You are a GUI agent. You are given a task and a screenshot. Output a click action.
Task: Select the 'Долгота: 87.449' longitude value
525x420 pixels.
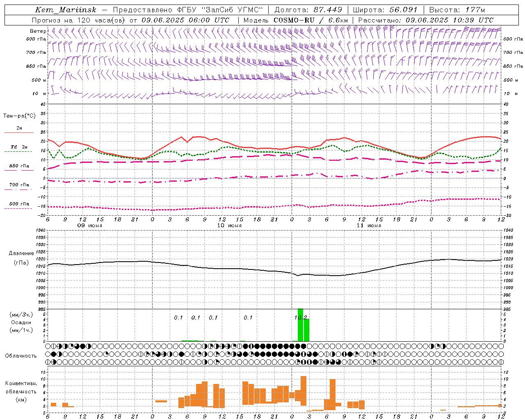(308, 10)
